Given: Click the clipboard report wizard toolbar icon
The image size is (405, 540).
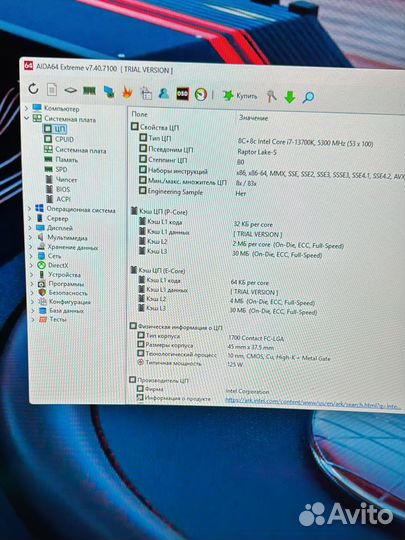Looking at the screenshot, I should coord(146,93).
